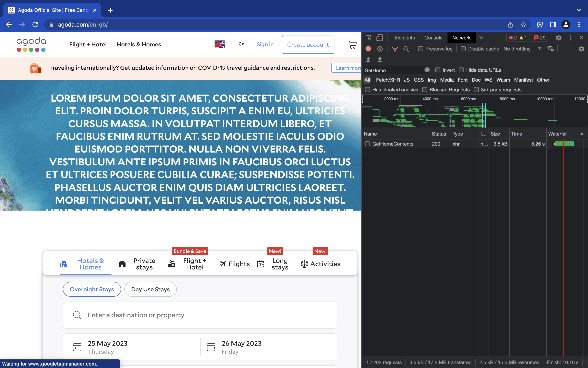Open the DevTools customize three-dot menu

point(570,38)
